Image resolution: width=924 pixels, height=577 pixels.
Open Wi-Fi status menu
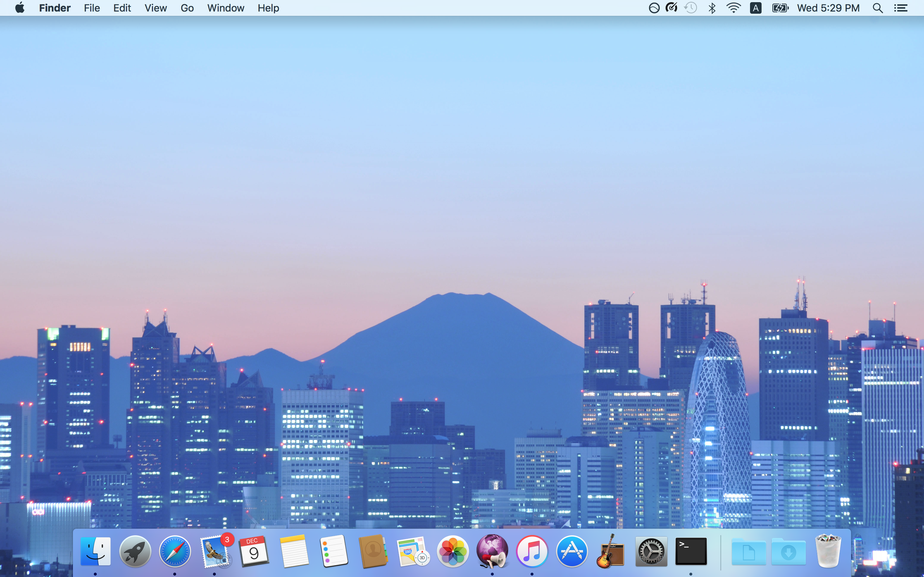(733, 8)
